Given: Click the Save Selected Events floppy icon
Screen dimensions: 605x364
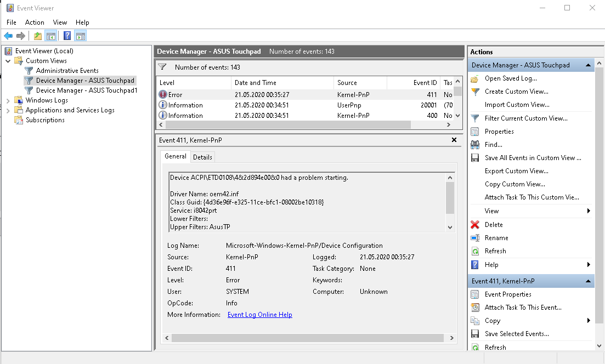Looking at the screenshot, I should [475, 333].
